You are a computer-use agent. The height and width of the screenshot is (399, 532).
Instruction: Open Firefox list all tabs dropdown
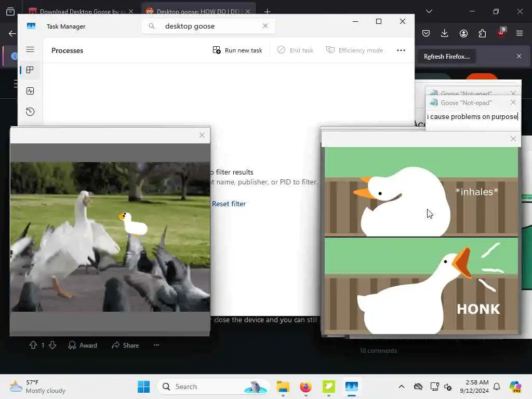(x=429, y=11)
